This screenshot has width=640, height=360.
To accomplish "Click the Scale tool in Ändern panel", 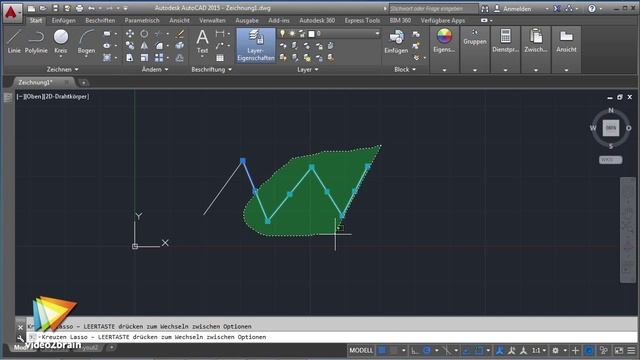I will (144, 58).
